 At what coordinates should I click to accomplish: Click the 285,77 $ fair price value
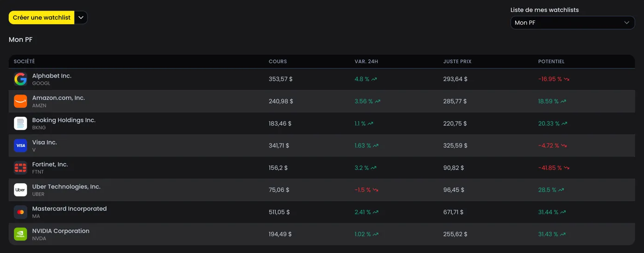[455, 101]
